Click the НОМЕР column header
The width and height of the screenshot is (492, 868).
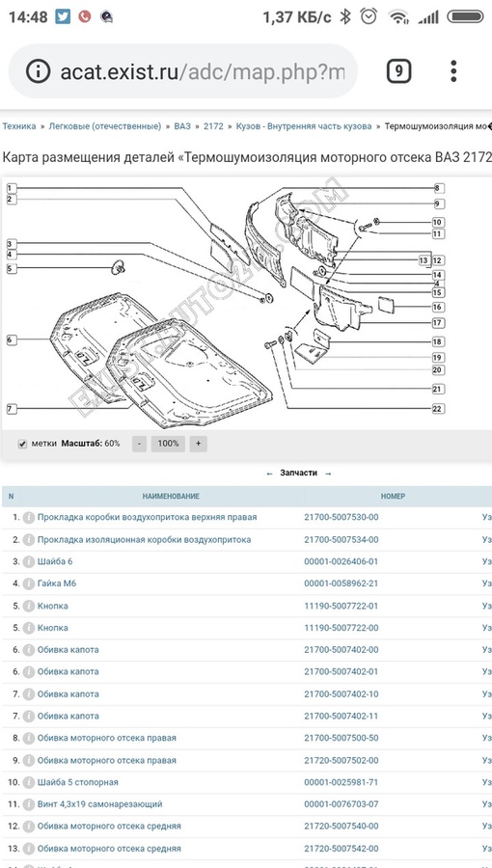(x=393, y=497)
